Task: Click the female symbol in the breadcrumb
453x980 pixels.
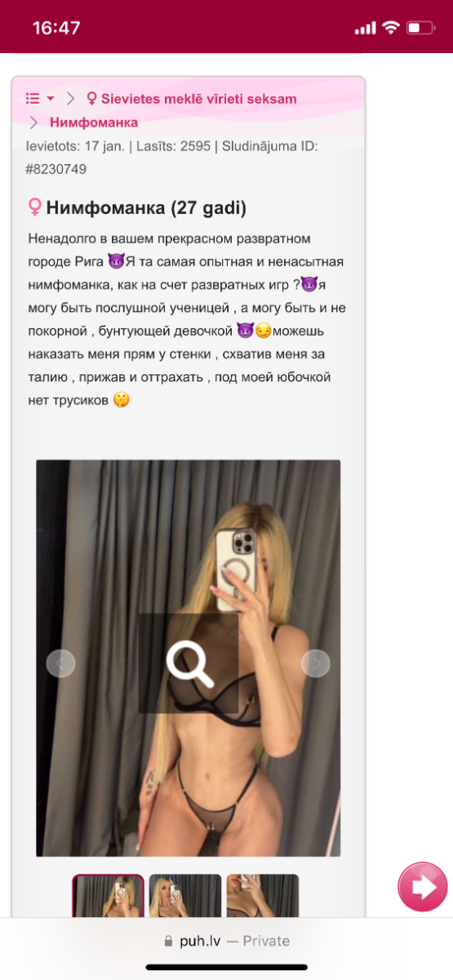Action: [91, 99]
